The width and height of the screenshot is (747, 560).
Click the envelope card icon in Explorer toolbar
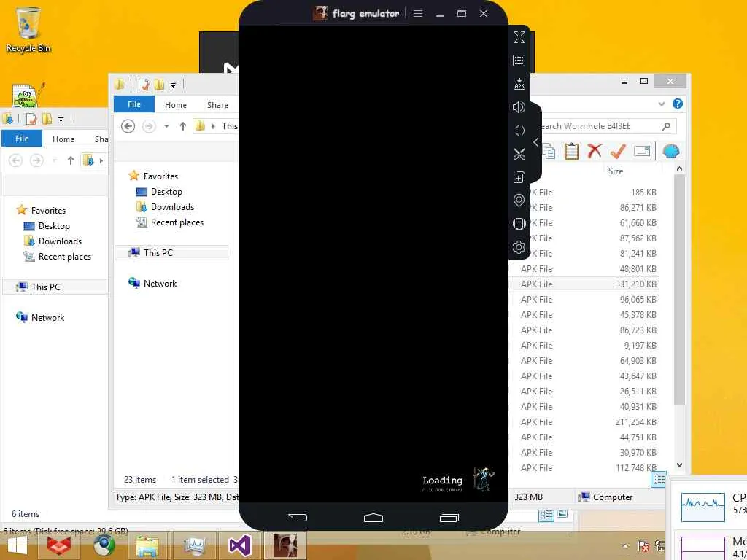point(642,151)
